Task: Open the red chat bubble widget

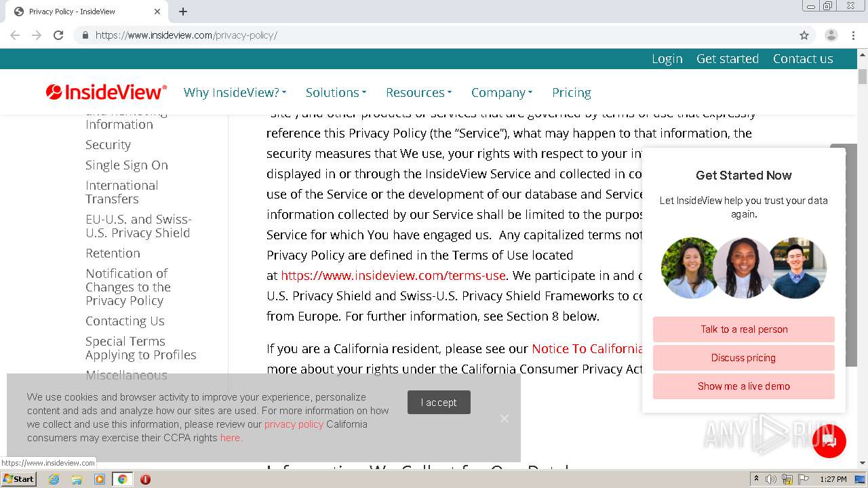Action: point(829,441)
